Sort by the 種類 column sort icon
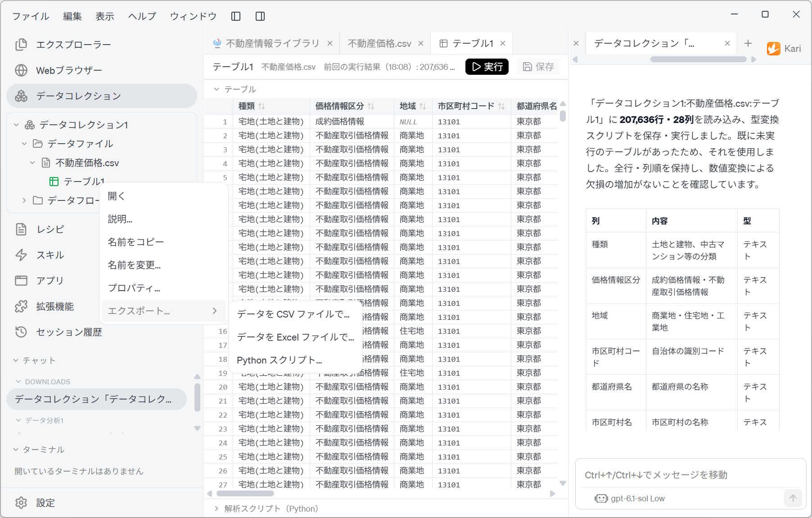Viewport: 812px width, 518px height. [x=262, y=106]
